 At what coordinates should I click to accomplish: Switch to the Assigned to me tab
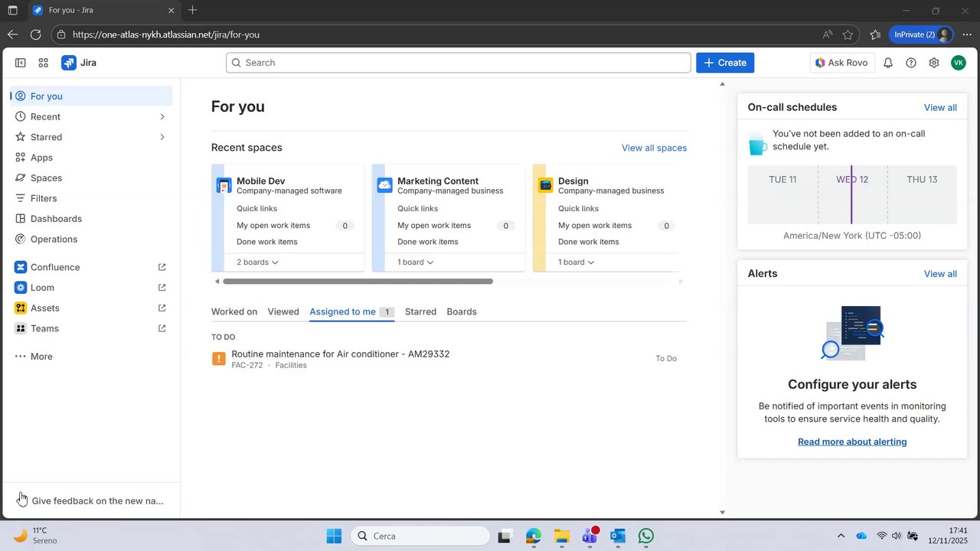[x=351, y=311]
